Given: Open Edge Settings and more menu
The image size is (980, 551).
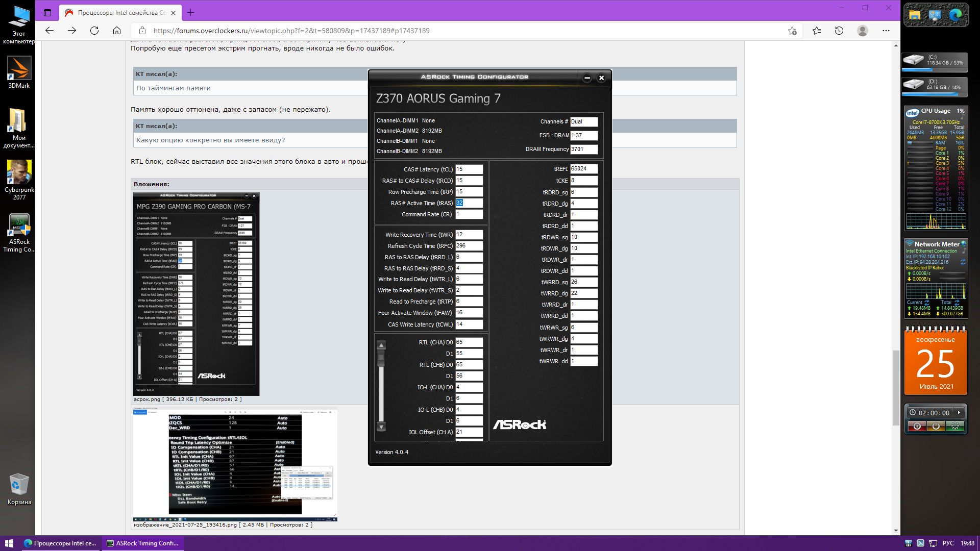Looking at the screenshot, I should coord(886,31).
